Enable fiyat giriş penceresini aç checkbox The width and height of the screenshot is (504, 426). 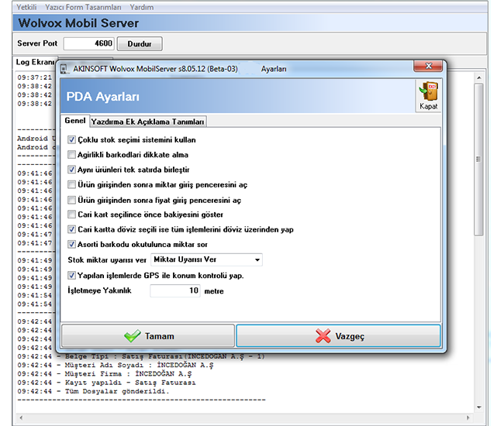click(x=71, y=201)
